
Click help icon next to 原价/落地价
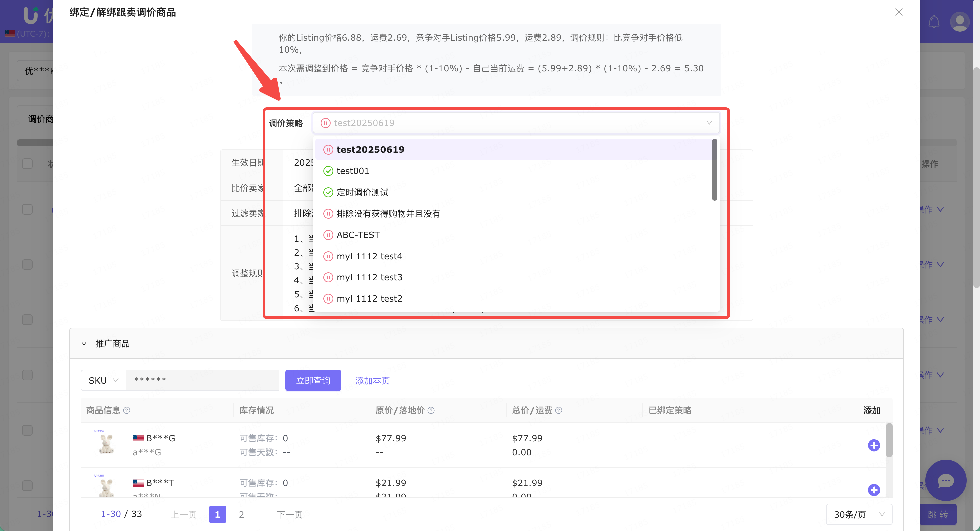pos(431,410)
